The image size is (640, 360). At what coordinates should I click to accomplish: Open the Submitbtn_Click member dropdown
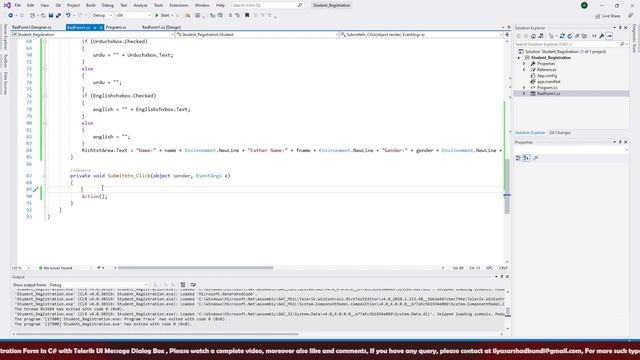point(421,35)
